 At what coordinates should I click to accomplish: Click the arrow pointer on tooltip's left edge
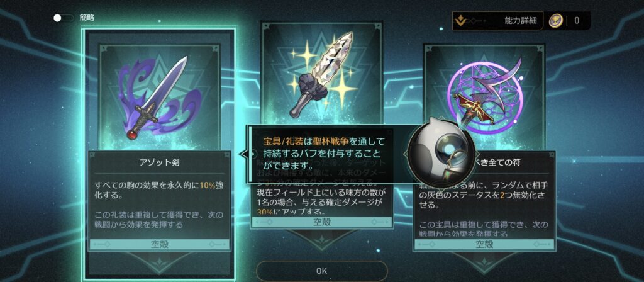[x=243, y=154]
